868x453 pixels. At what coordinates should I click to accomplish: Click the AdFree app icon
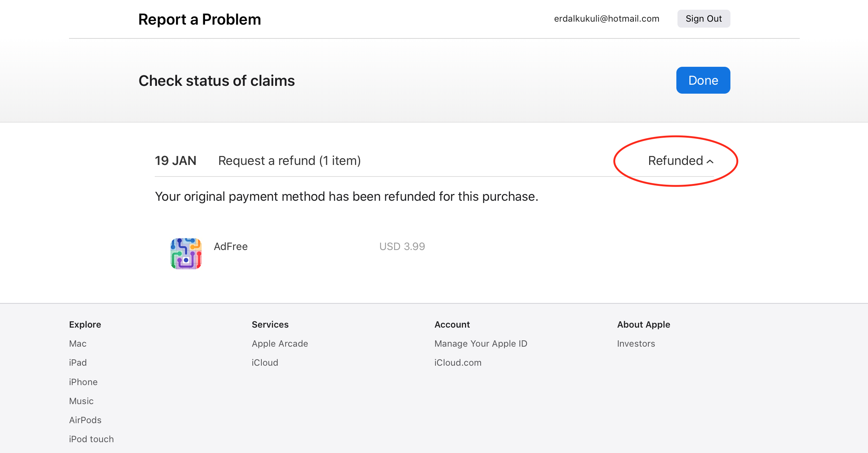186,253
